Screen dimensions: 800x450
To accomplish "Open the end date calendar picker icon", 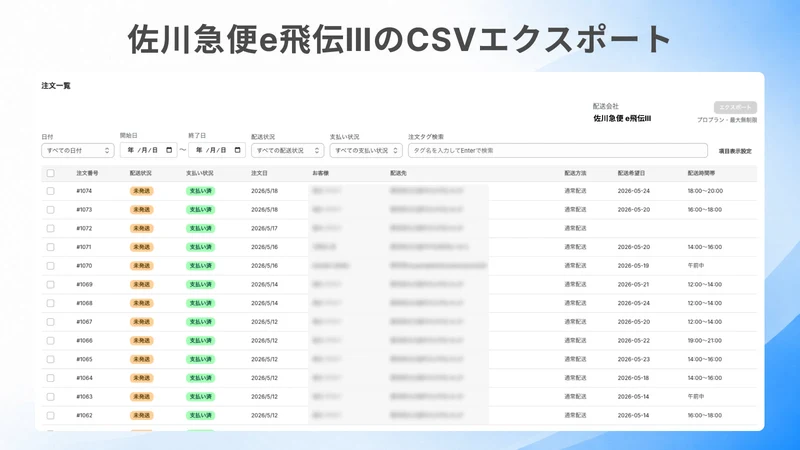I will [238, 150].
